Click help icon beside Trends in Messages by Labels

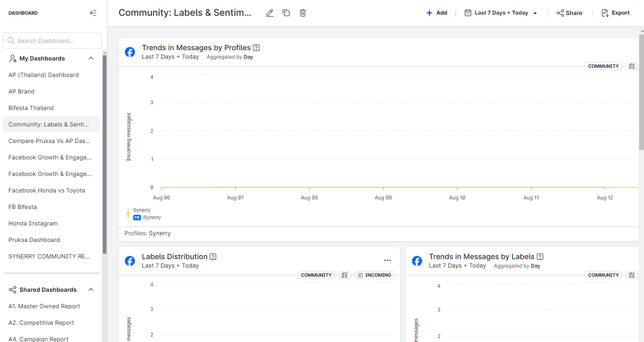click(540, 256)
